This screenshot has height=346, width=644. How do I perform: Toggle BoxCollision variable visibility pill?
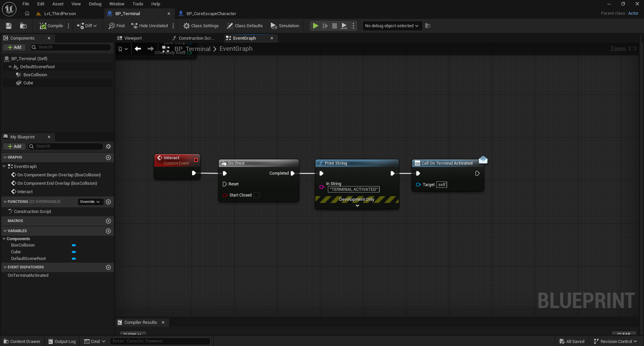pos(74,245)
